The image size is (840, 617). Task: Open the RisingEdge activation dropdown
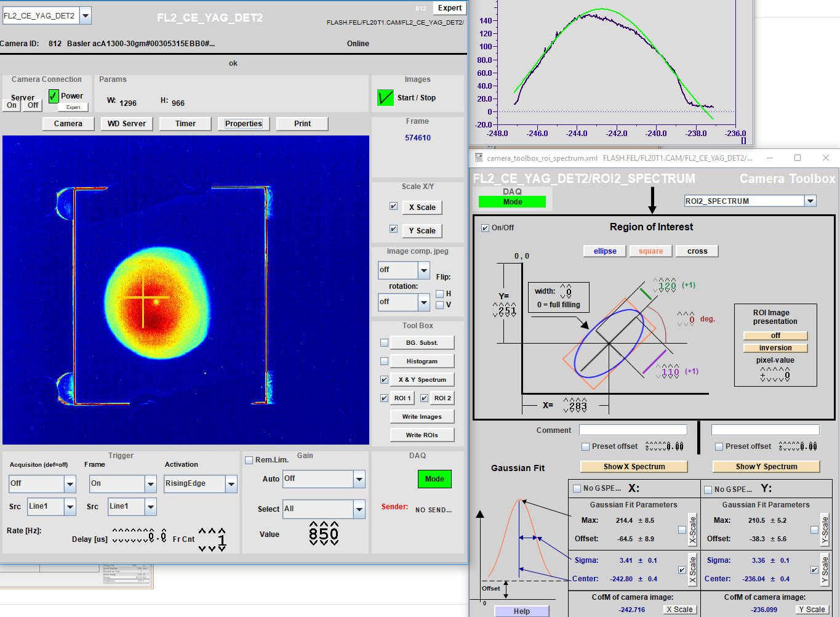(231, 484)
